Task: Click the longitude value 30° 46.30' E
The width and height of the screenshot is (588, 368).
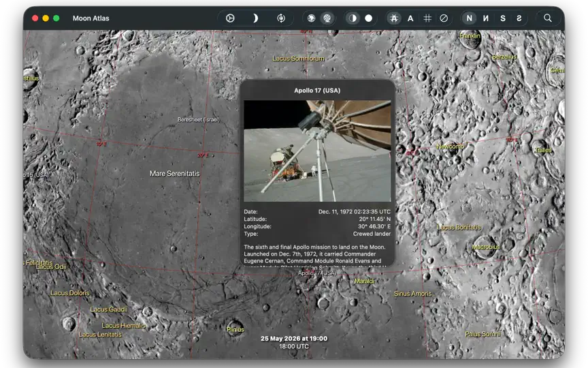Action: coord(374,226)
